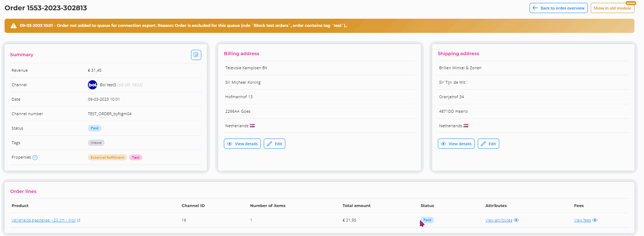Open Veiligheids glasdeksel product link

(44, 220)
